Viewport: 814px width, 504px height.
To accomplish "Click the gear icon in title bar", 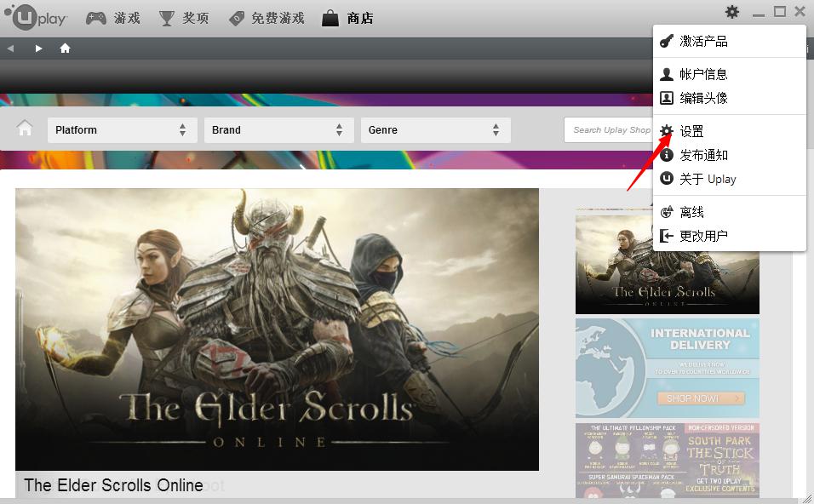I will (x=732, y=11).
